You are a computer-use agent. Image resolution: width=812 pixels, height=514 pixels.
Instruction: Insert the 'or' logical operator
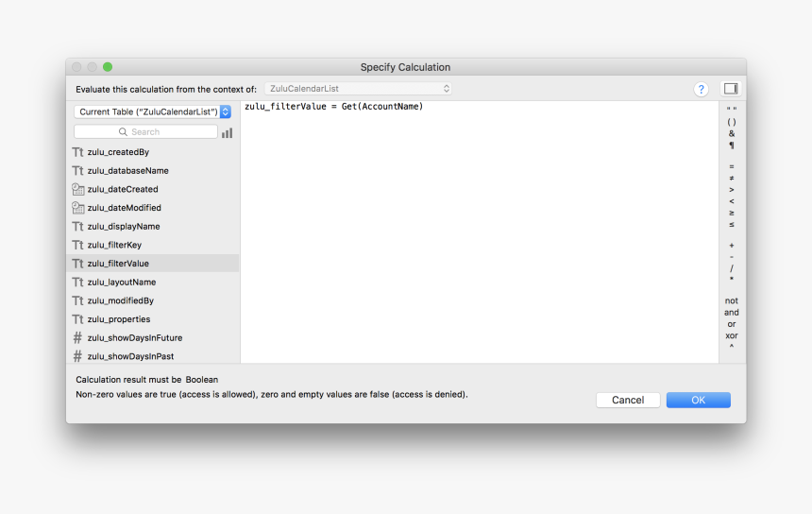731,324
